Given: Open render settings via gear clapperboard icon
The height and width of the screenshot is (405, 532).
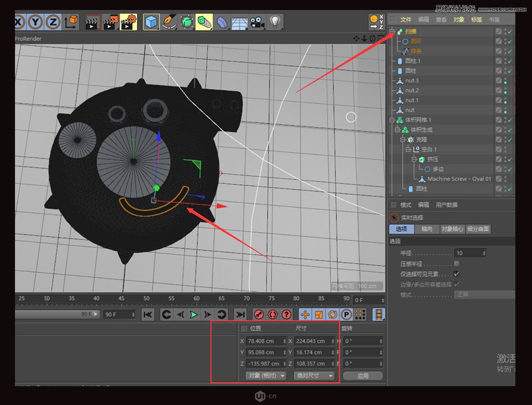Looking at the screenshot, I should tap(129, 22).
